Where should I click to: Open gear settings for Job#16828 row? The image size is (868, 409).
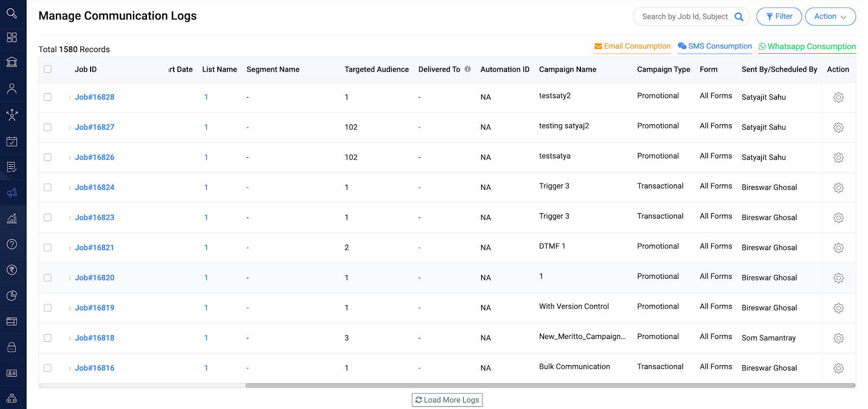click(838, 98)
